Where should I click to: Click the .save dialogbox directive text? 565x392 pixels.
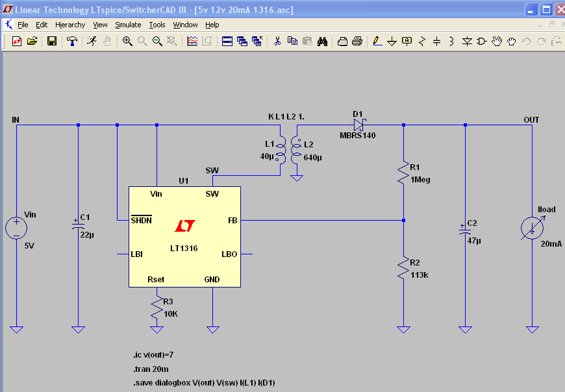tap(204, 383)
